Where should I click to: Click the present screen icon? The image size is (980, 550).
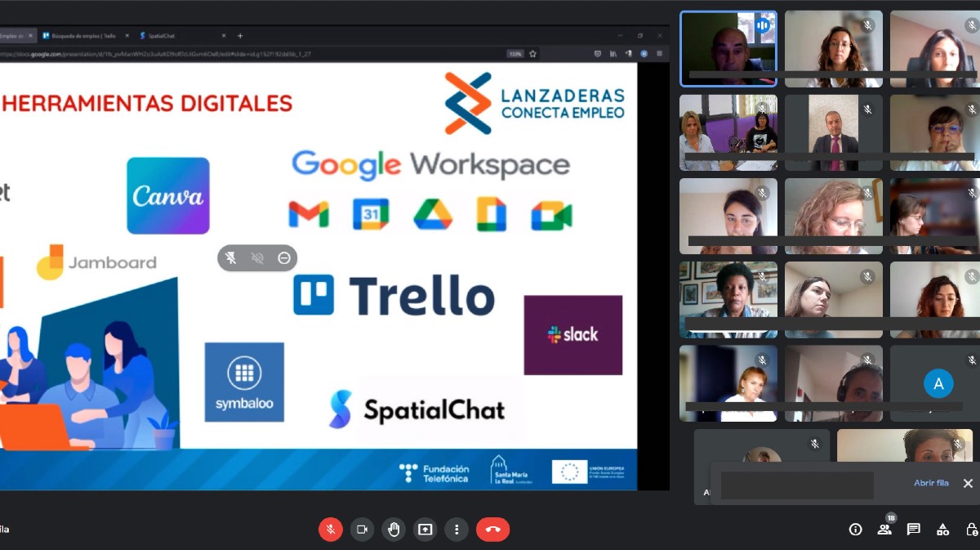coord(425,530)
